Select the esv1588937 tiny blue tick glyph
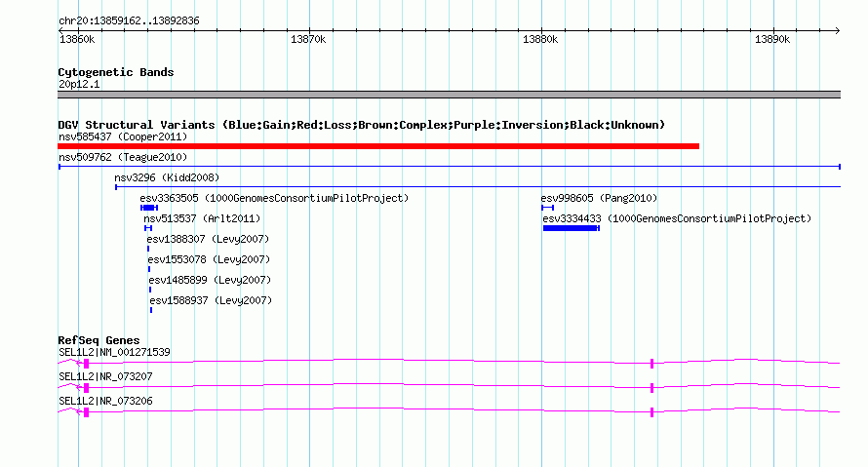 151,310
